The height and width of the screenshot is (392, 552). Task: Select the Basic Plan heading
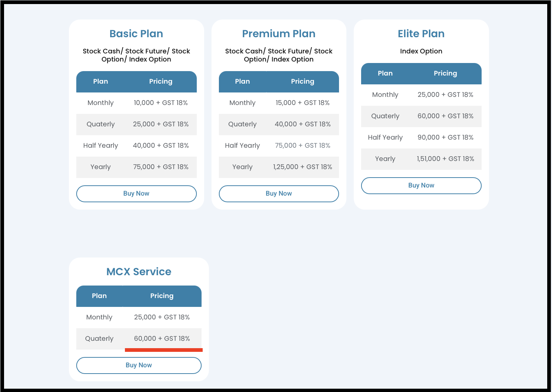[136, 34]
